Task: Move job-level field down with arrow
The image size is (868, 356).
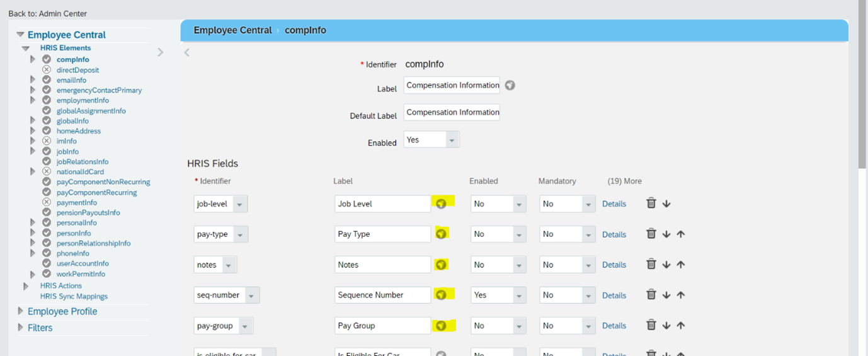Action: click(666, 204)
